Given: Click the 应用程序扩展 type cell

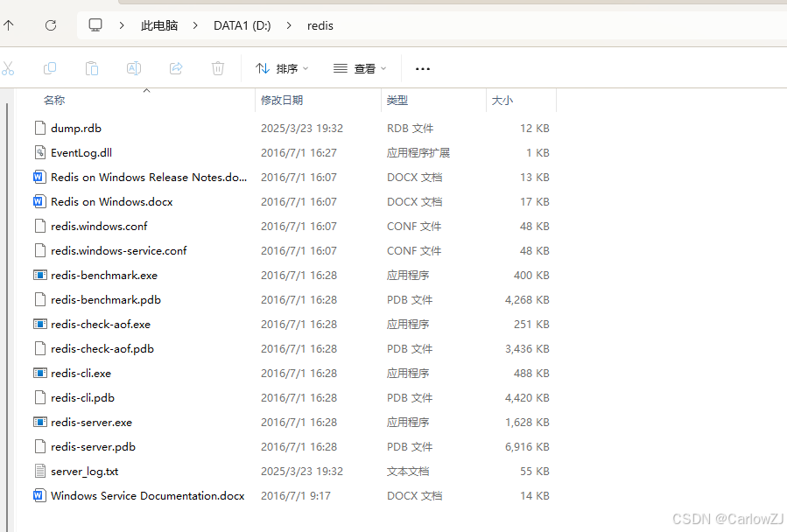Looking at the screenshot, I should pyautogui.click(x=418, y=152).
